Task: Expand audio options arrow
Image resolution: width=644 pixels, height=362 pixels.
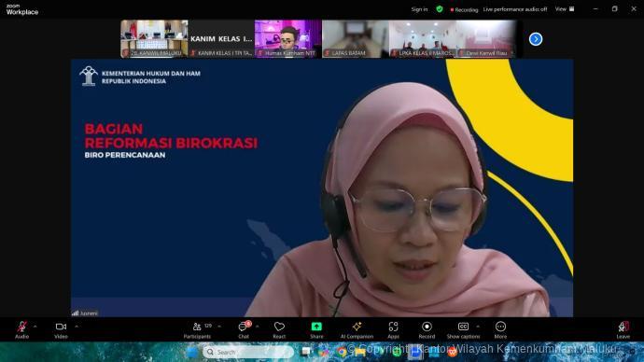Action: [x=35, y=327]
